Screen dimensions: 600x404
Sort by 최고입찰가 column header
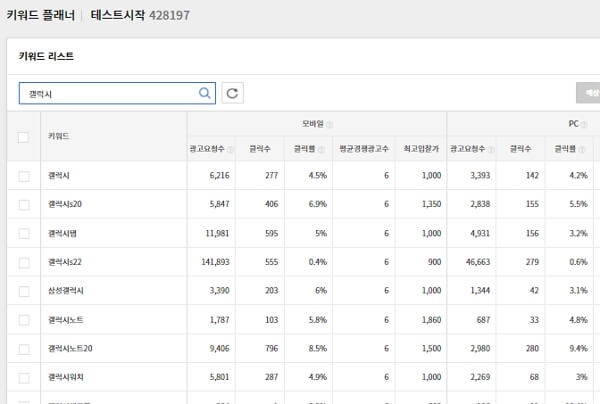(x=421, y=149)
